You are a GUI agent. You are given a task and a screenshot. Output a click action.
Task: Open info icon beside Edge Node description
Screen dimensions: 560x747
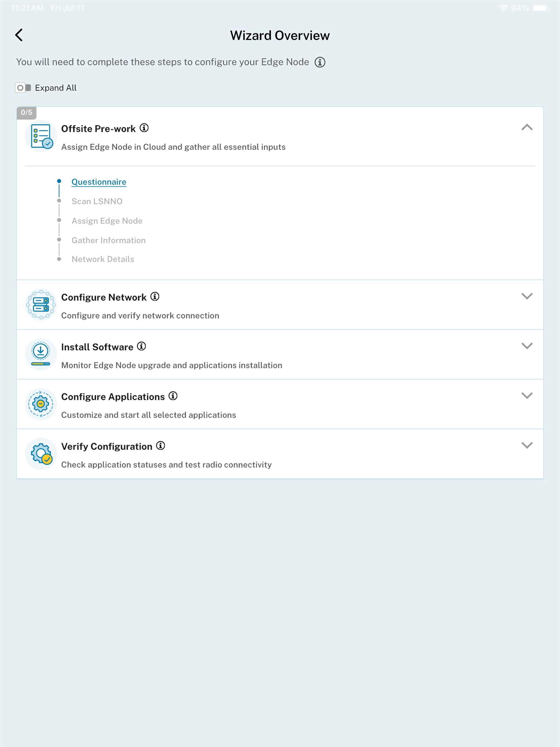click(x=320, y=62)
